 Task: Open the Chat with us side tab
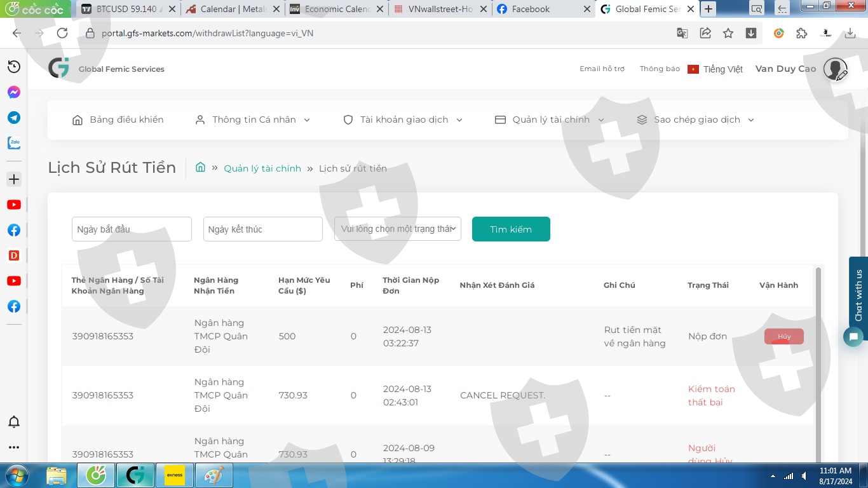(858, 294)
